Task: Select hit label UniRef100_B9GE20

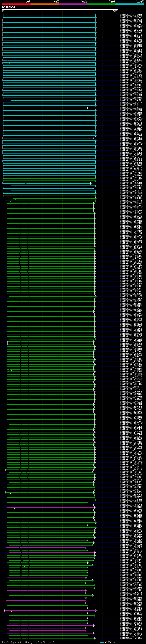Action: click(131, 75)
